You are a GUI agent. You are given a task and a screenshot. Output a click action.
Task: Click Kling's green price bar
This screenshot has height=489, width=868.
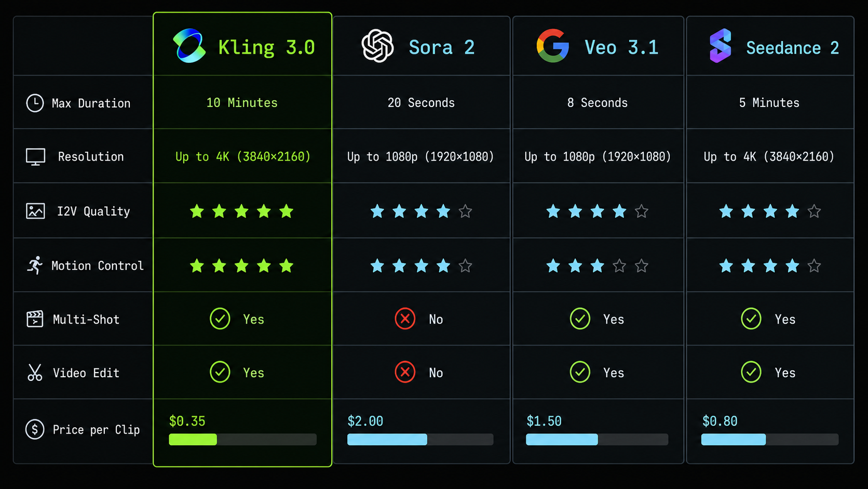click(x=193, y=440)
